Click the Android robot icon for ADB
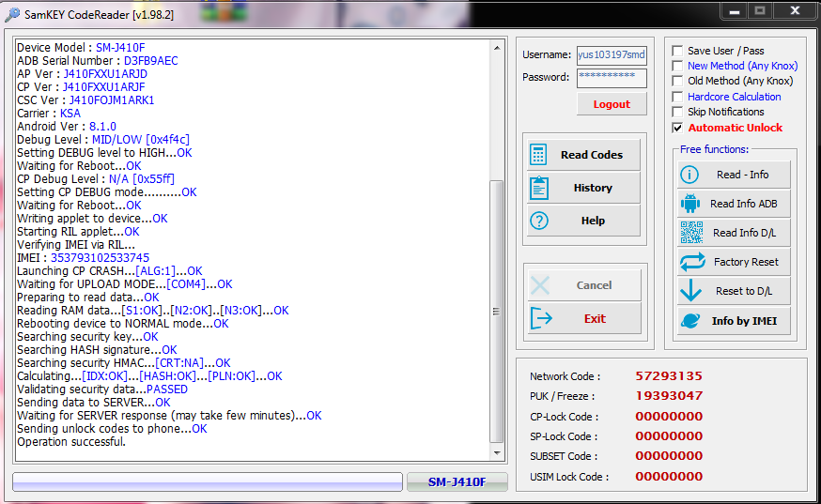 690,204
